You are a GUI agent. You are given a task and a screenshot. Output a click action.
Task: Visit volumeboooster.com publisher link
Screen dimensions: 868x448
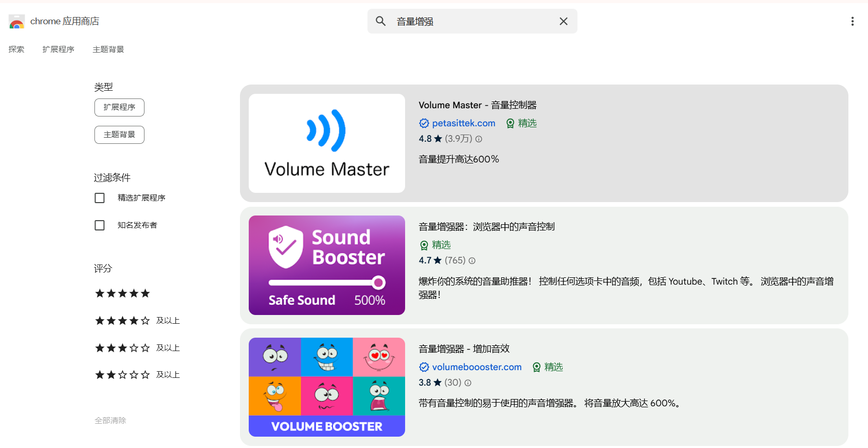477,367
